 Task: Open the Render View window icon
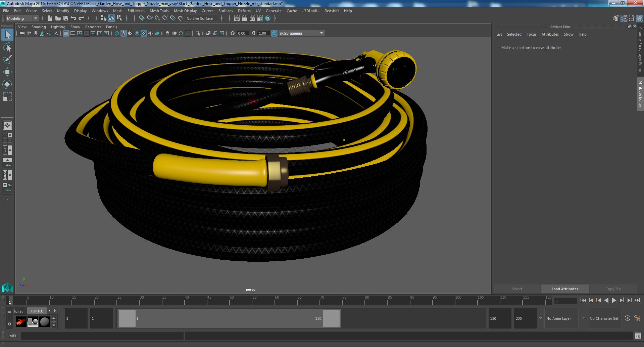[237, 18]
